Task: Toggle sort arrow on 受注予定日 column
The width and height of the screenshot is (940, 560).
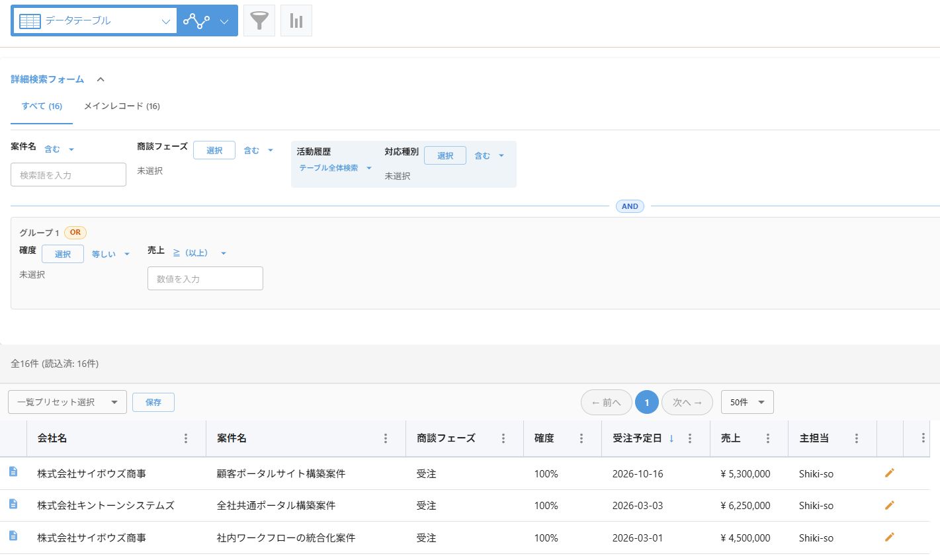Action: 671,438
